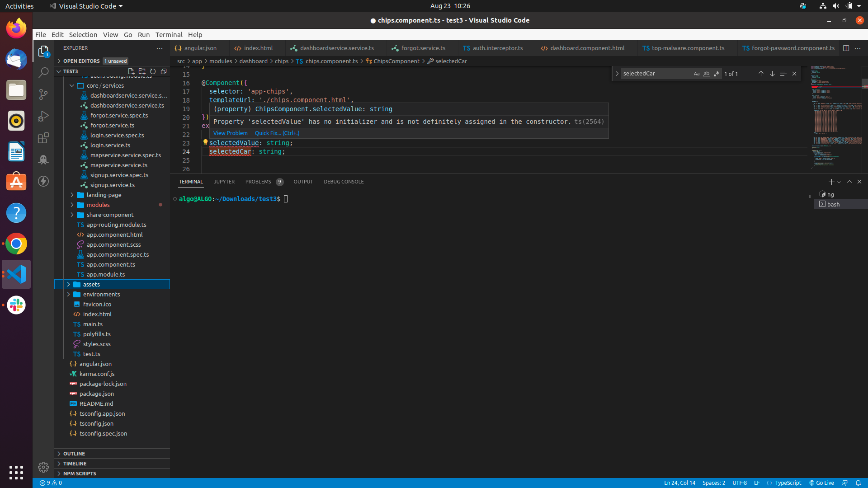Viewport: 868px width, 488px height.
Task: Open the Terminal menu
Action: pyautogui.click(x=169, y=34)
